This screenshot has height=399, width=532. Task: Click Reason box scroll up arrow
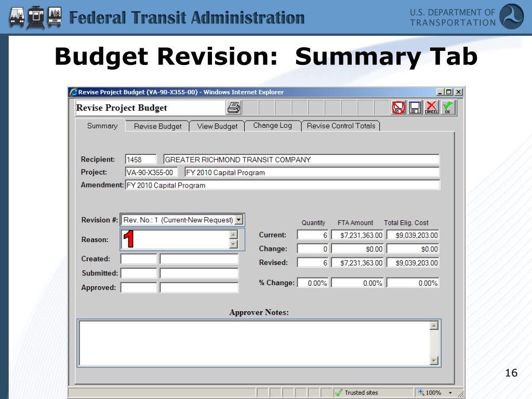(x=233, y=234)
